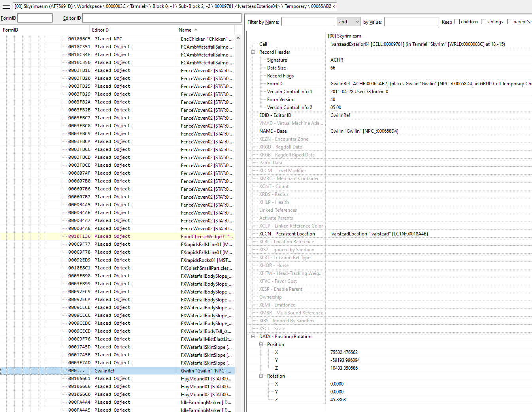Toggle the siblings checkbox
532x412 pixels.
484,22
